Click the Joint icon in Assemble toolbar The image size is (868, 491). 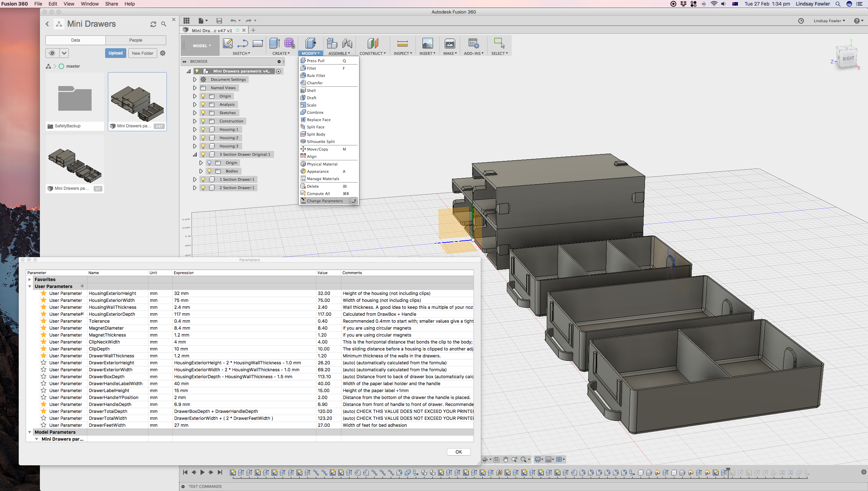coord(347,43)
